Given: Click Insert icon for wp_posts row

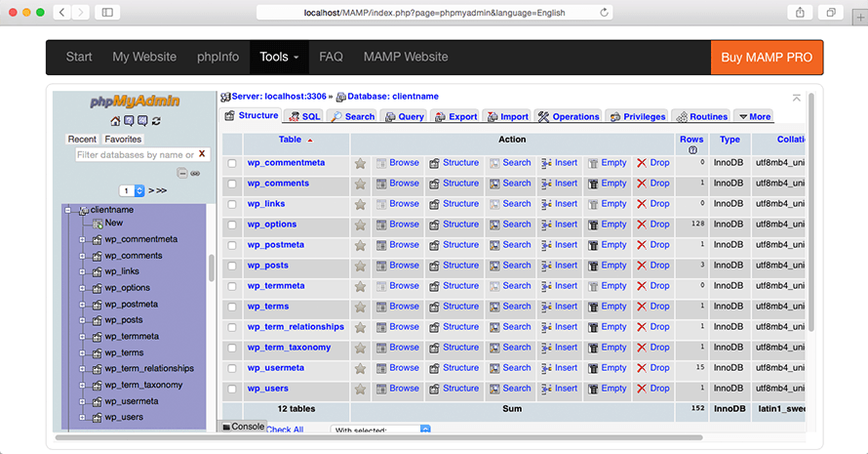Looking at the screenshot, I should point(546,267).
